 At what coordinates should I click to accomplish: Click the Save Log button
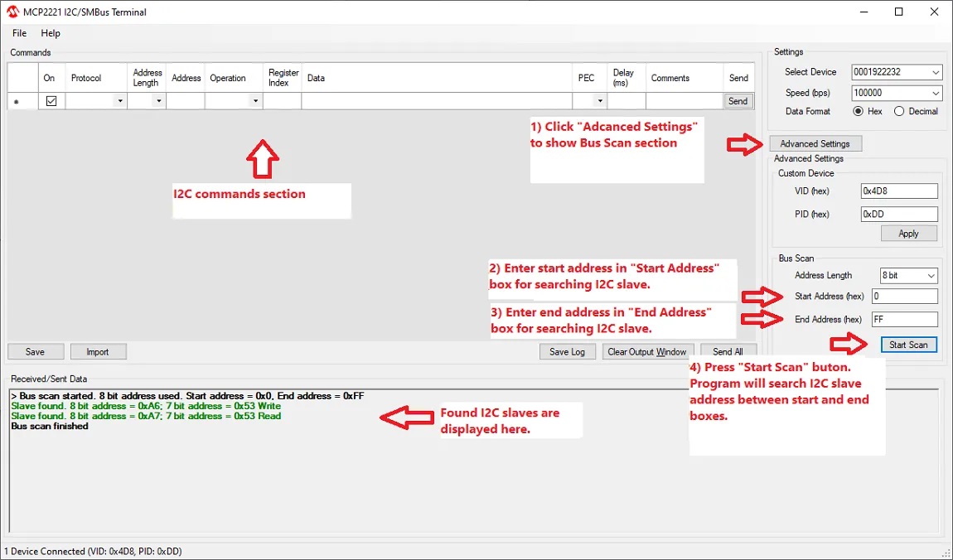(x=567, y=352)
